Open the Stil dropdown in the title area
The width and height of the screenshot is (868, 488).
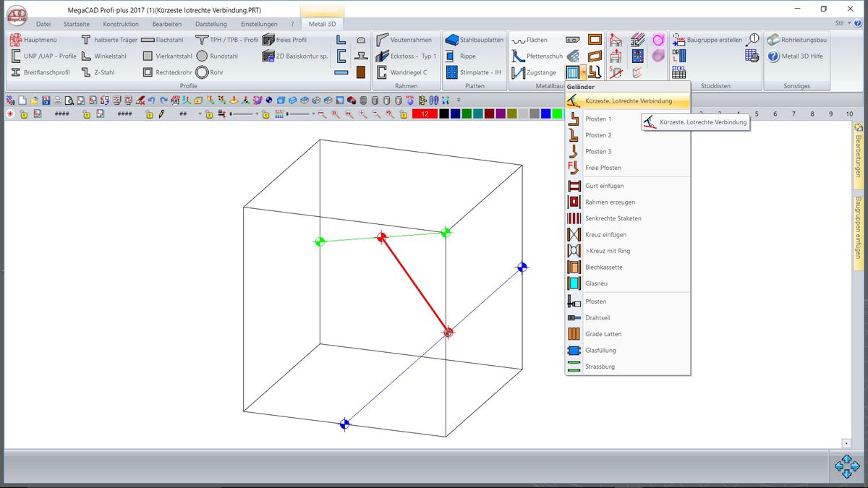pyautogui.click(x=843, y=23)
